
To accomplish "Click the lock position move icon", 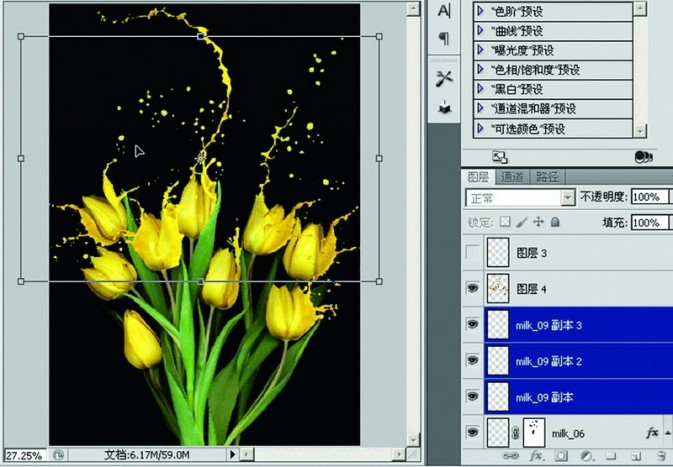I will point(538,222).
